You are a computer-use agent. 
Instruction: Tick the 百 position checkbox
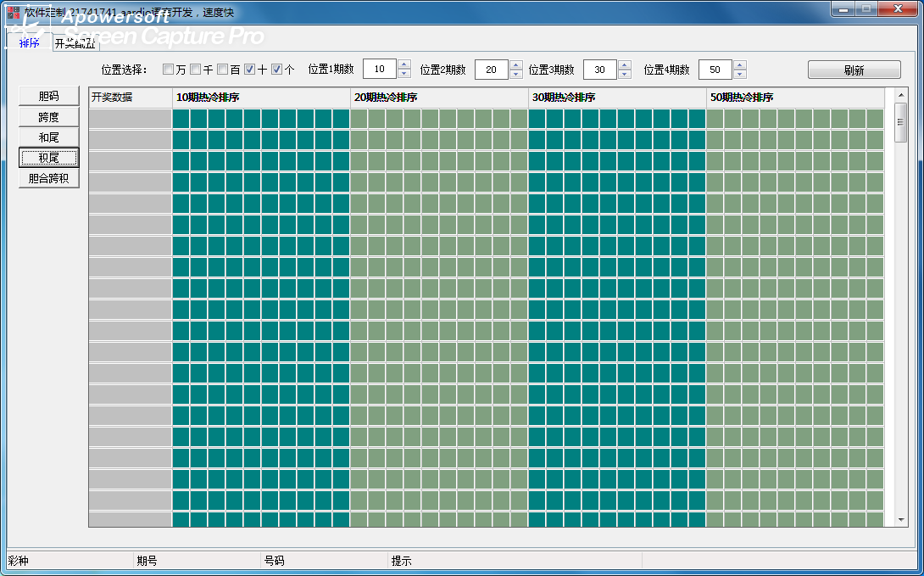(x=222, y=70)
